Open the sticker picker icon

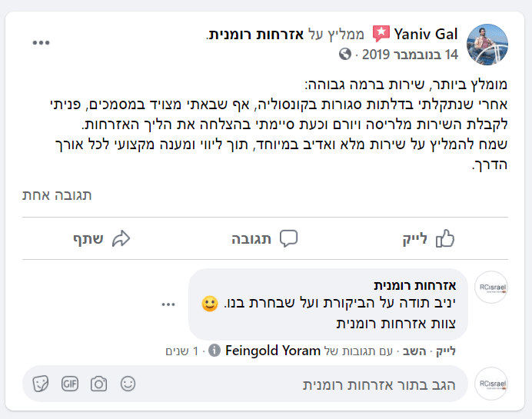point(42,383)
